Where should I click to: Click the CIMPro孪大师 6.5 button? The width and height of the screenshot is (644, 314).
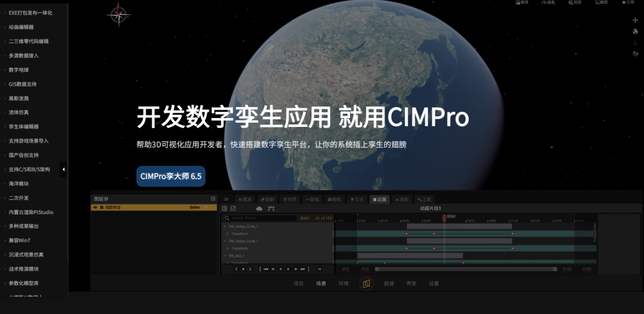pyautogui.click(x=171, y=176)
